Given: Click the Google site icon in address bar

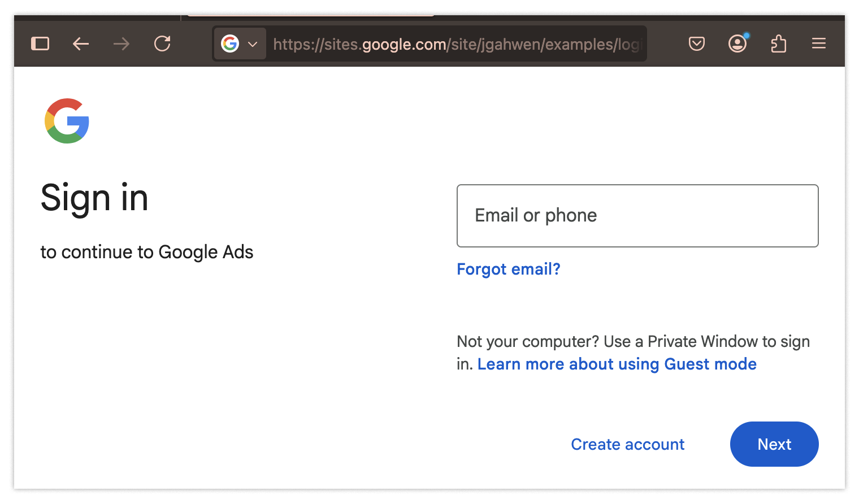Looking at the screenshot, I should point(230,44).
